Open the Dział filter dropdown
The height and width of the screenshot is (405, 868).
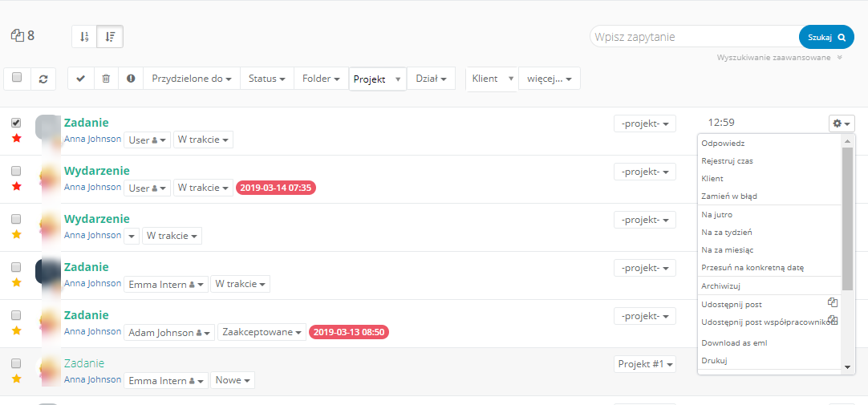click(432, 79)
